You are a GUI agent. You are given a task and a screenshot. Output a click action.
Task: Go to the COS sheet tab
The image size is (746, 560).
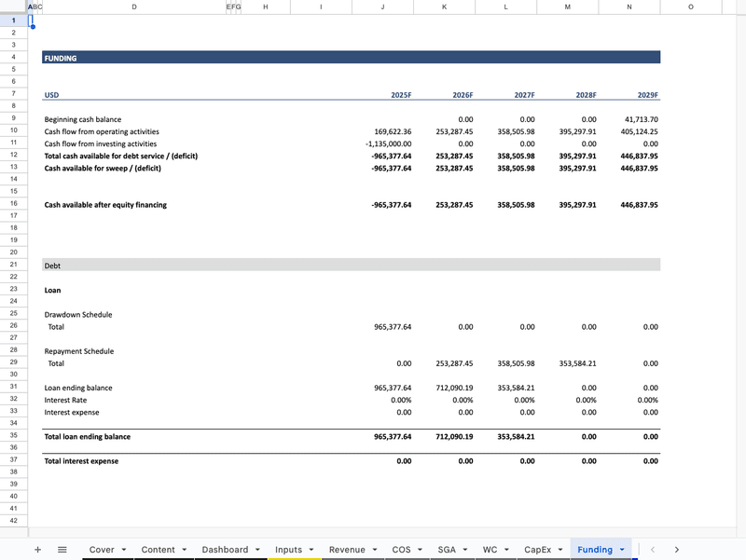coord(401,550)
